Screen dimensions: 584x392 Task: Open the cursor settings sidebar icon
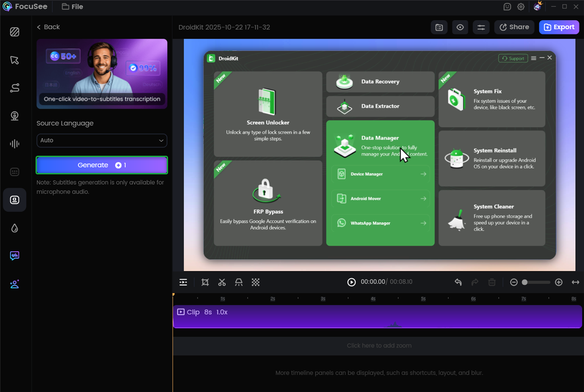tap(15, 60)
